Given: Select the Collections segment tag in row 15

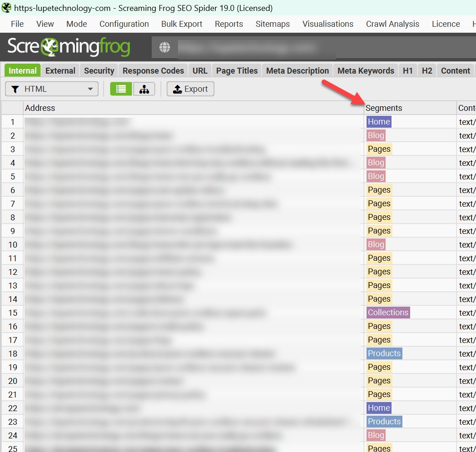Looking at the screenshot, I should (388, 312).
